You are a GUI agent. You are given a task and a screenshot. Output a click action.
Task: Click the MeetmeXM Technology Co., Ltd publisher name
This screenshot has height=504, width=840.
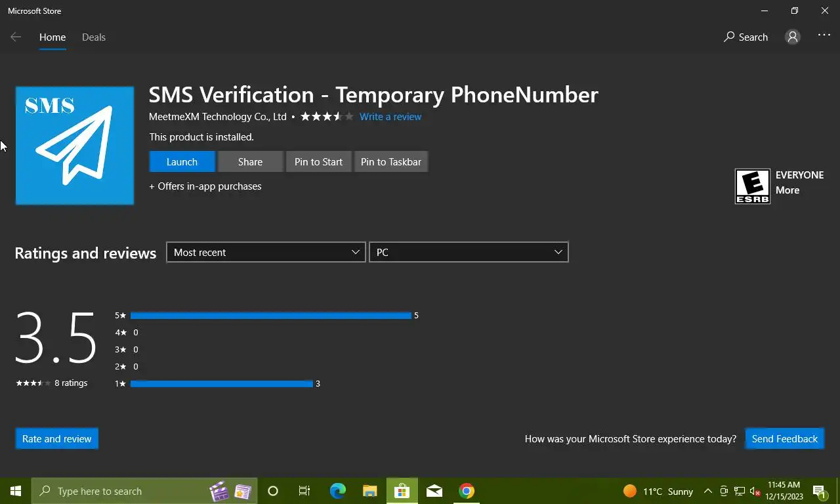(218, 117)
